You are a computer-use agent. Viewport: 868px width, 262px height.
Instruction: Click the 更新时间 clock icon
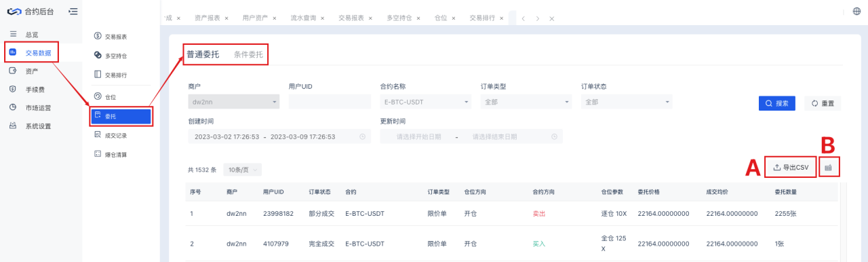(555, 136)
